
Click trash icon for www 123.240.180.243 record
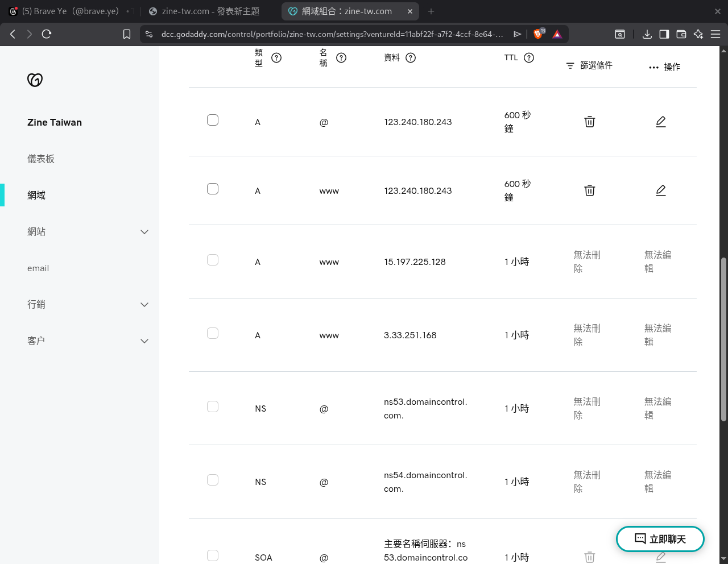point(589,190)
